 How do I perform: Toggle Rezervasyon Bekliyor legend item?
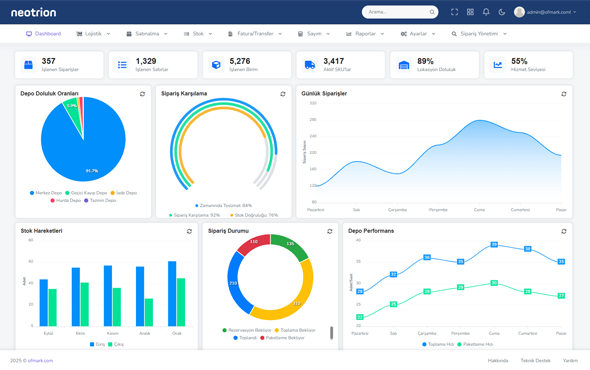[247, 330]
